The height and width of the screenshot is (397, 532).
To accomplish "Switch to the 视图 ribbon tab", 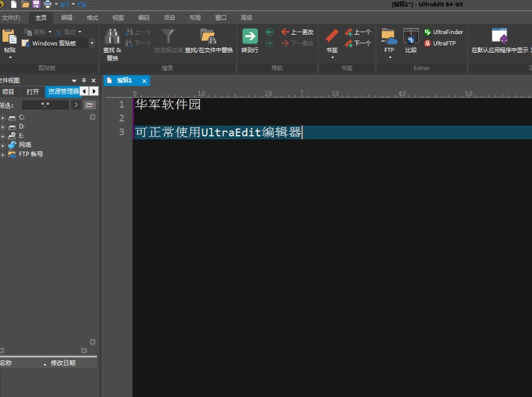I will click(117, 17).
